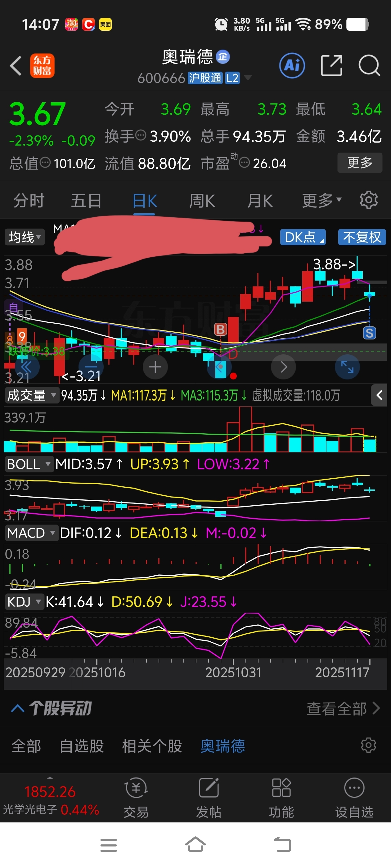Tap the 3.88-> high price annotation
This screenshot has width=391, height=868.
point(334,264)
